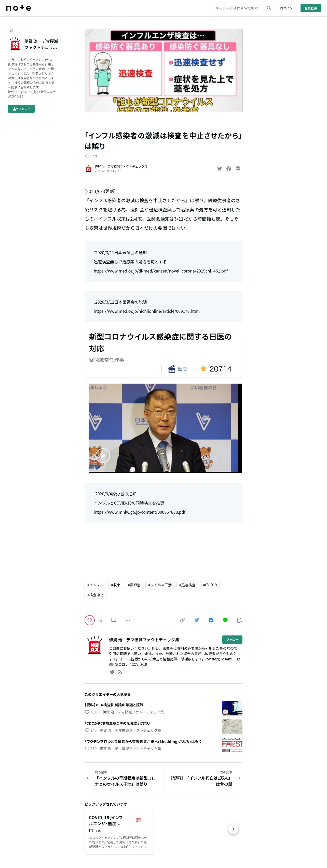
Task: Follow the author in sidebar
Action: (21, 109)
